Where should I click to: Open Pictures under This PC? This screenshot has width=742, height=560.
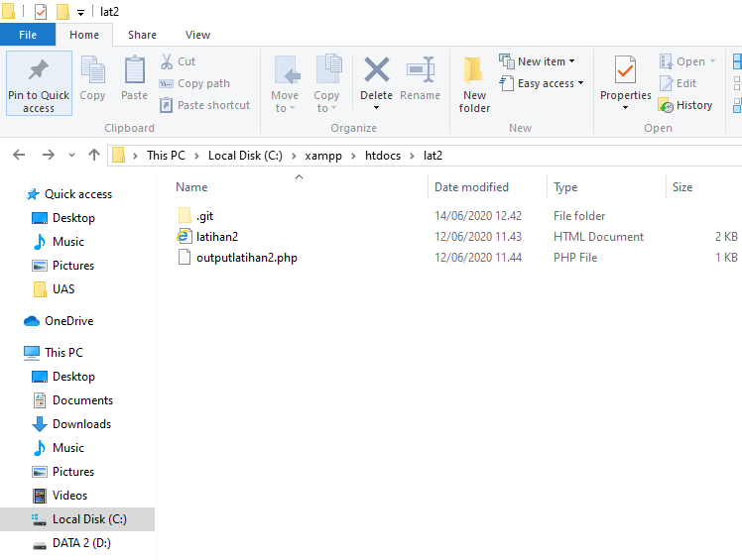[x=72, y=472]
